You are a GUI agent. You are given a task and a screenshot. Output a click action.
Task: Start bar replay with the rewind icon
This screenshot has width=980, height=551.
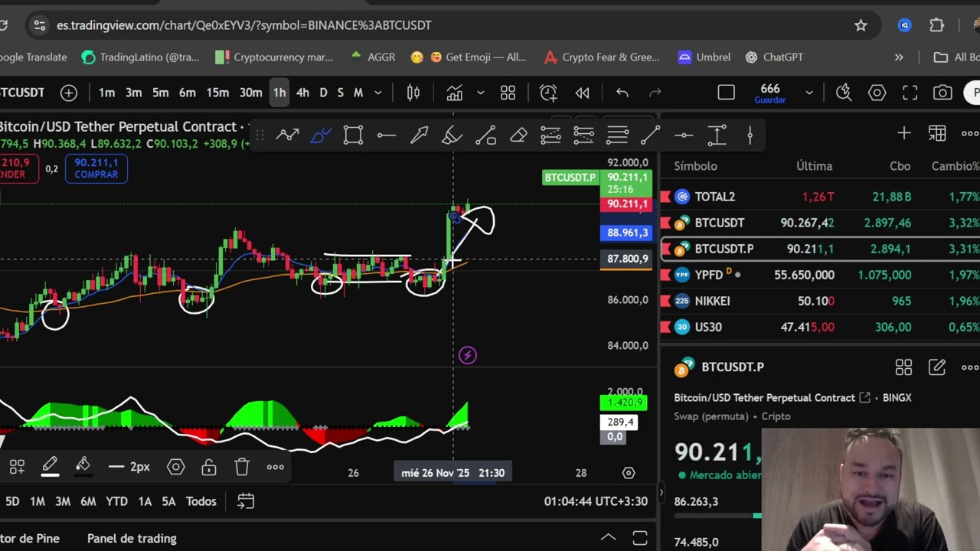[582, 93]
